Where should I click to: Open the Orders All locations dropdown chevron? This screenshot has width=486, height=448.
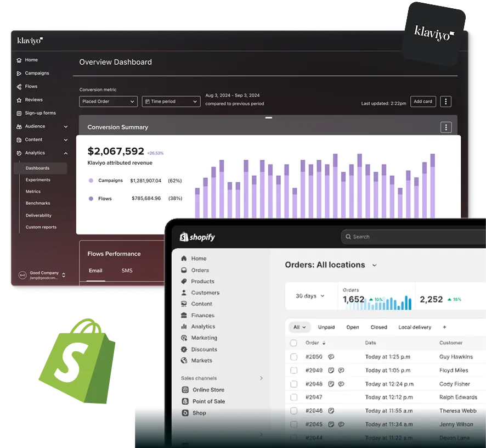click(375, 265)
